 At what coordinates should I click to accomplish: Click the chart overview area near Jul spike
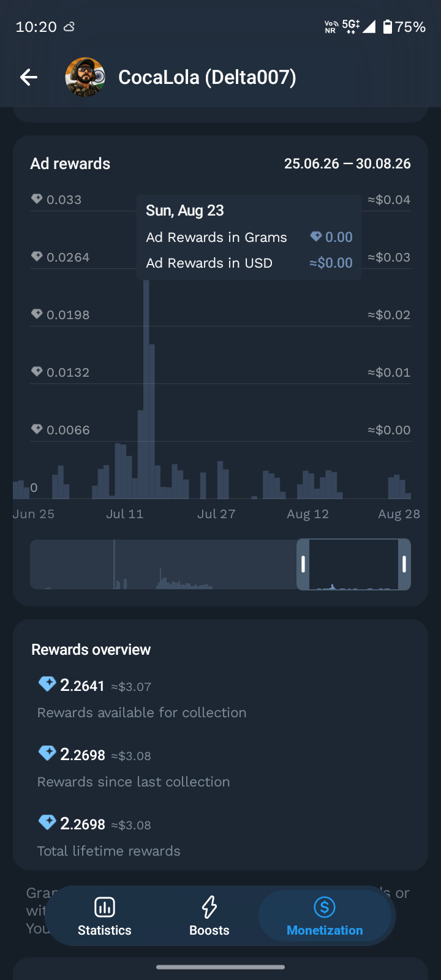[115, 564]
